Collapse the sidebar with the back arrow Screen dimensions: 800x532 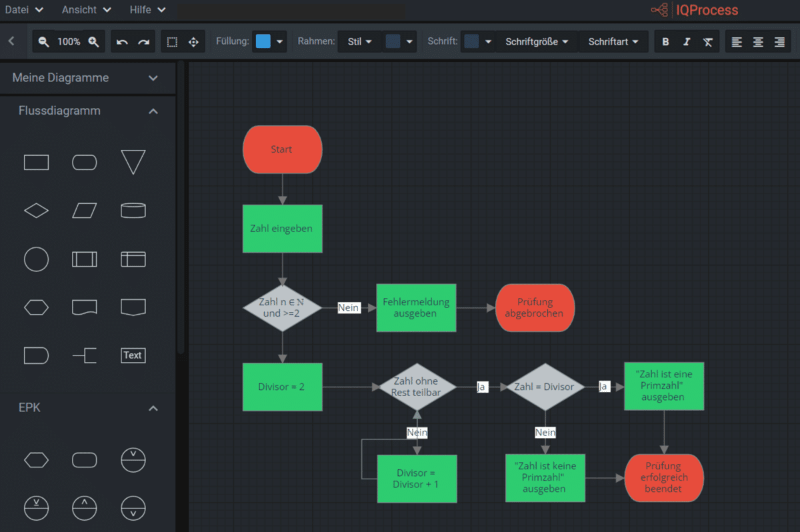(x=11, y=41)
